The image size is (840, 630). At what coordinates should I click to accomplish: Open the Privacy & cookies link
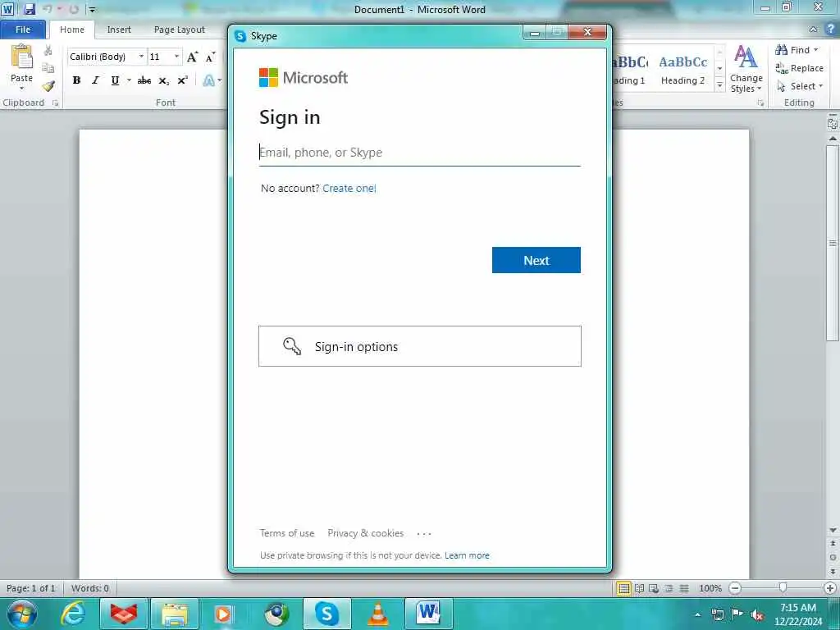tap(366, 533)
